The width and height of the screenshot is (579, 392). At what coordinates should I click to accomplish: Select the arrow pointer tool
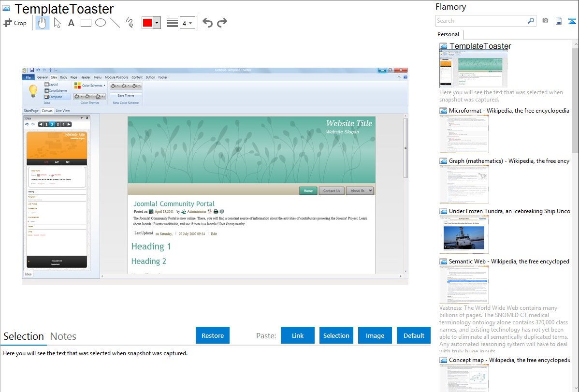click(x=57, y=23)
